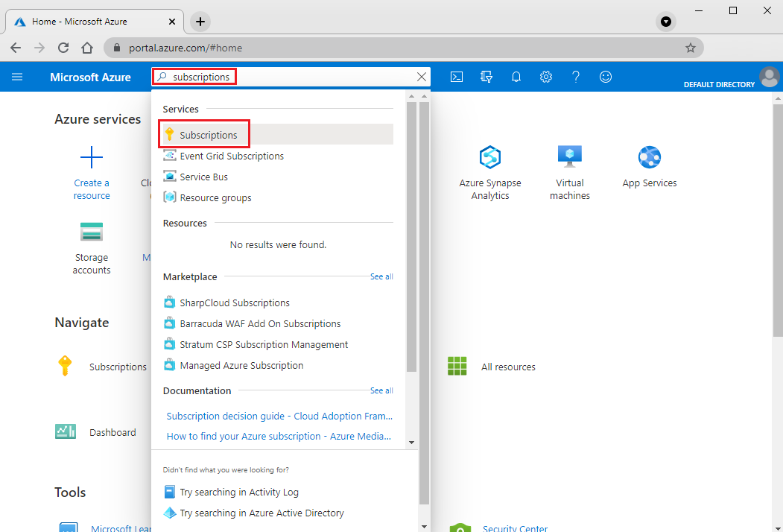Click the address bar URL portal.azure.com
Image resolution: width=783 pixels, height=532 pixels.
(186, 48)
